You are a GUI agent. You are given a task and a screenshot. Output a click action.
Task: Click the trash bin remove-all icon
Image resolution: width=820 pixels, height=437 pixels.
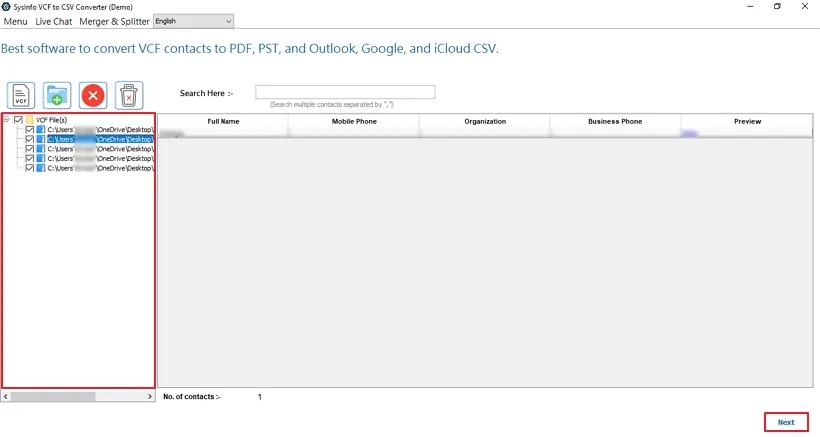point(129,95)
